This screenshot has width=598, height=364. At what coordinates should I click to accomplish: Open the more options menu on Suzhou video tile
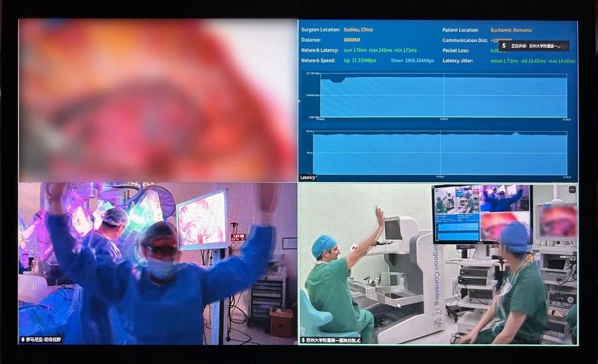tap(572, 190)
